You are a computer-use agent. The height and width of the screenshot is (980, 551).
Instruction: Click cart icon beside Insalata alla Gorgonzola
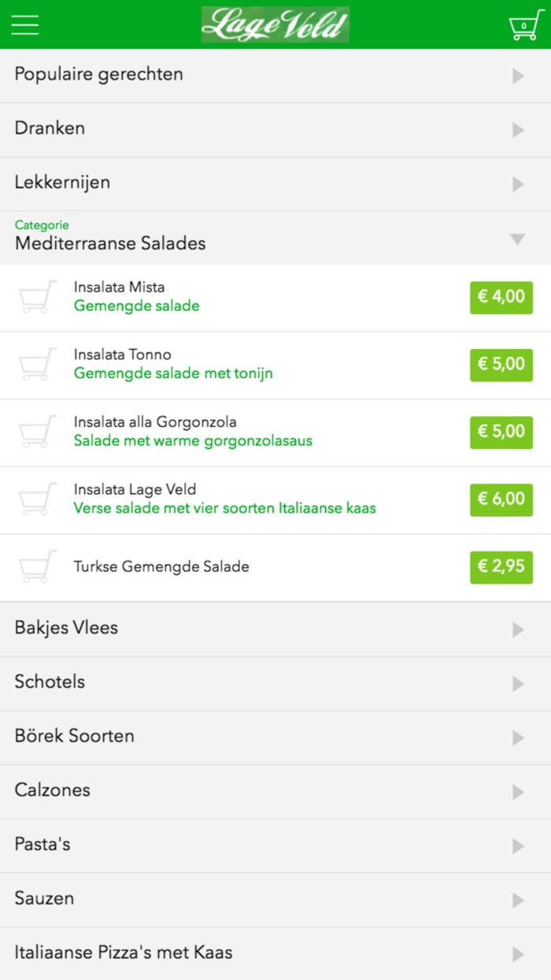point(38,432)
